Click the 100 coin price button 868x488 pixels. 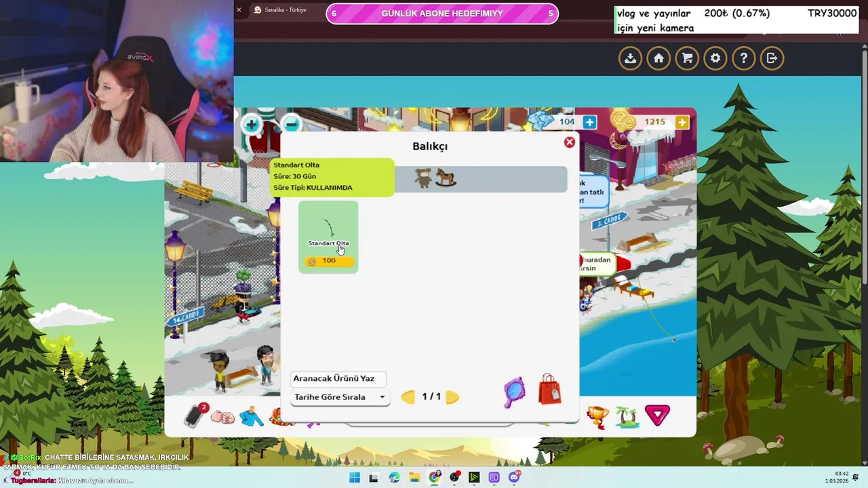[x=329, y=261]
